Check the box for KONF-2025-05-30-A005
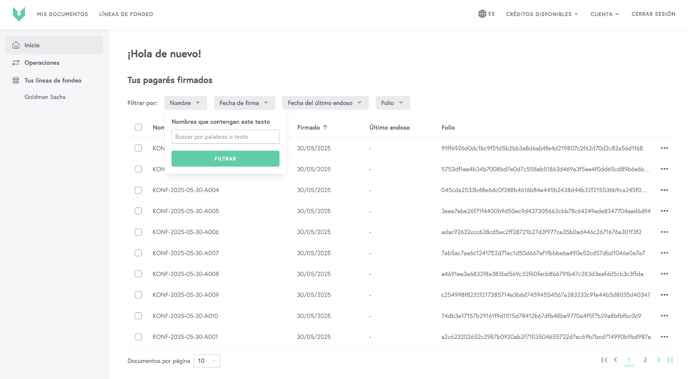This screenshot has width=688, height=379. tap(138, 211)
